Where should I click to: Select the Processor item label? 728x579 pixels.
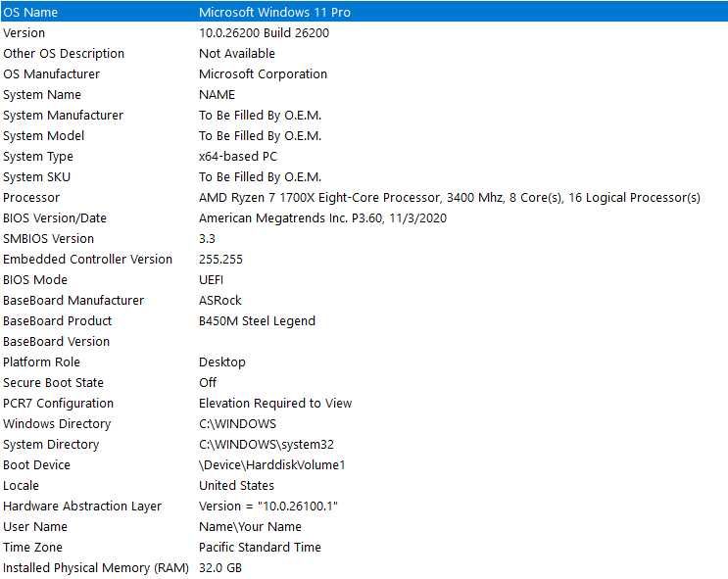pos(31,197)
